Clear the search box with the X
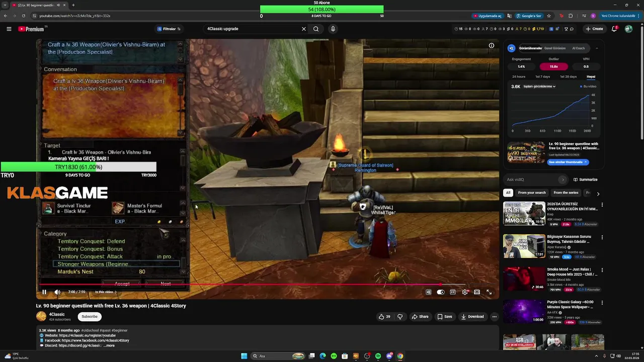Viewport: 644px width, 362px height. pos(304,29)
